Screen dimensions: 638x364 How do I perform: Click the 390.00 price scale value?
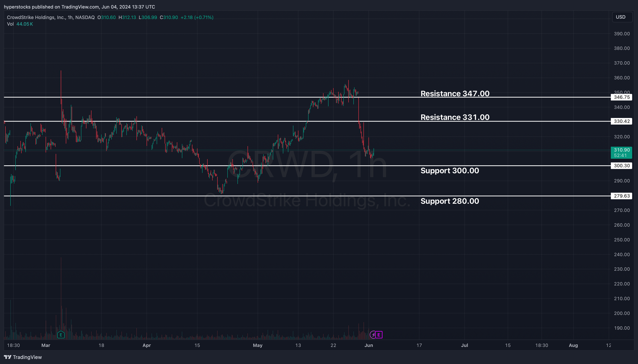[621, 34]
